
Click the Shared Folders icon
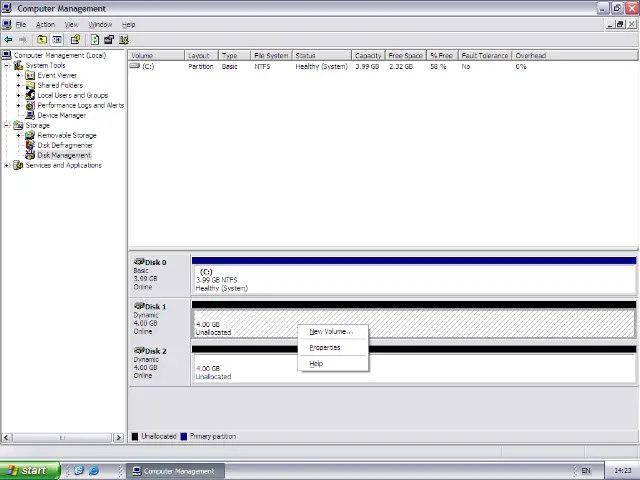tap(30, 85)
